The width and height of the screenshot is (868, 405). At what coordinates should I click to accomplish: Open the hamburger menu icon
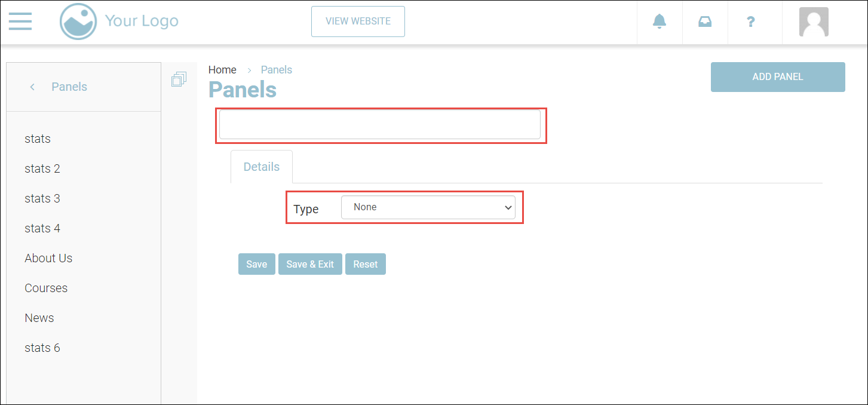(x=20, y=21)
